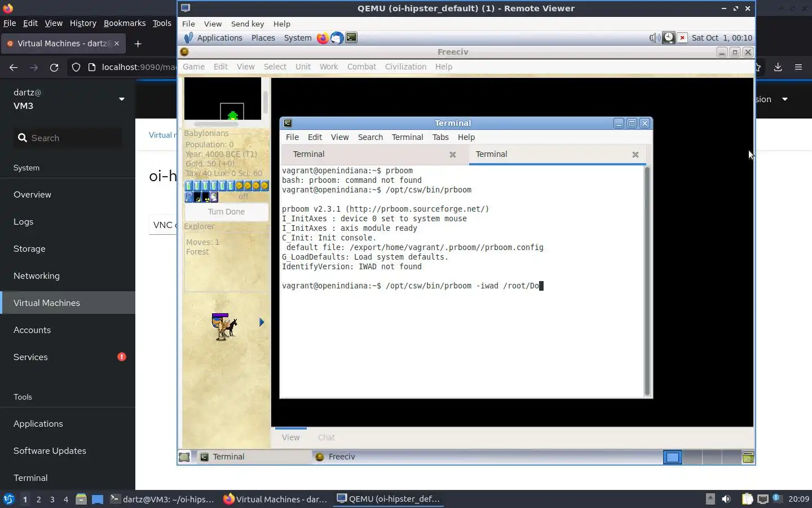Close the second Terminal tab

[x=636, y=155]
